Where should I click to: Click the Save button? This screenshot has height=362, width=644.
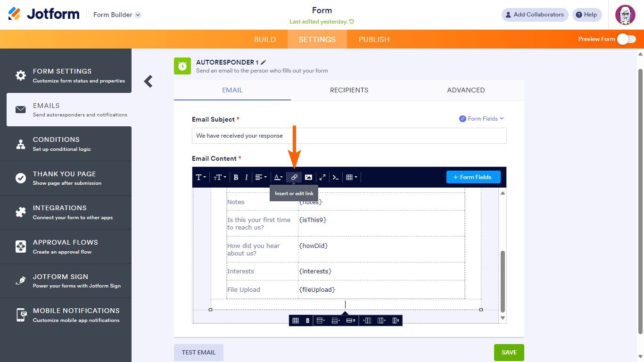point(509,353)
